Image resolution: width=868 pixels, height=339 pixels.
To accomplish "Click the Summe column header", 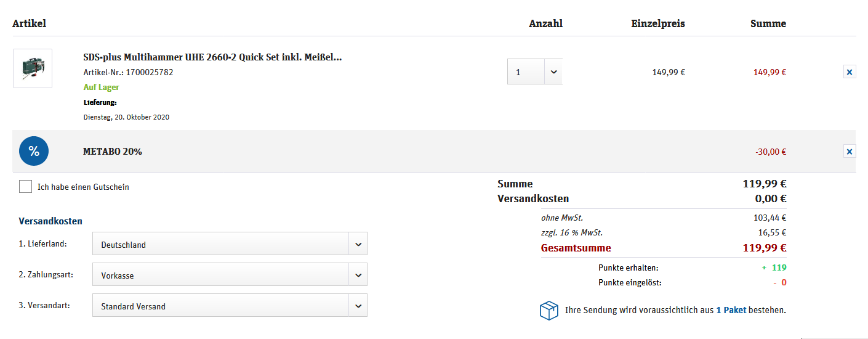I will coord(768,23).
